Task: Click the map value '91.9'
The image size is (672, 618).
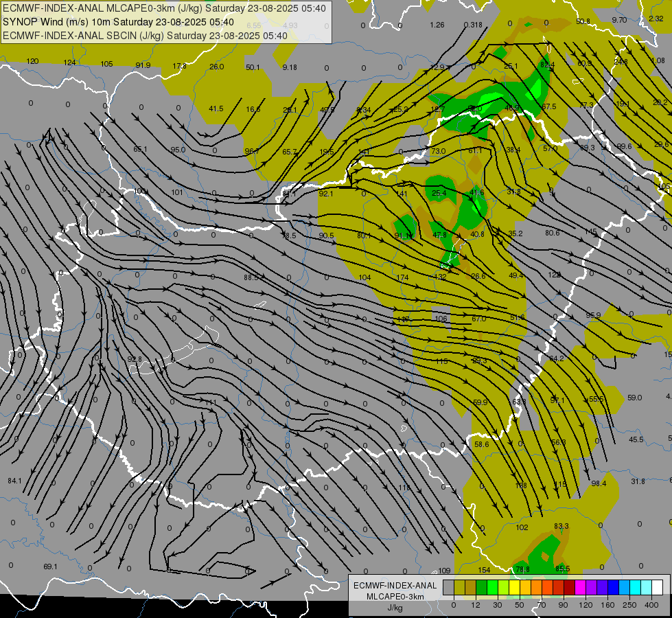Action: pos(143,65)
